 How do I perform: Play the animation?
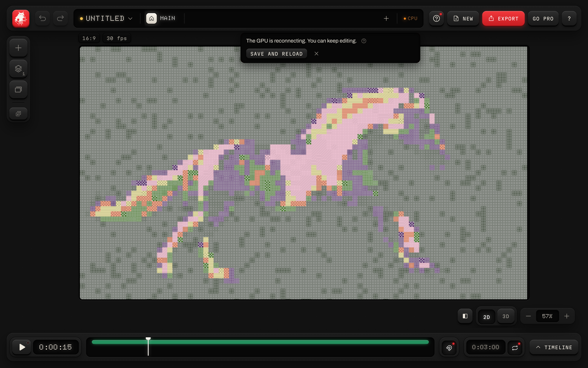[22, 347]
